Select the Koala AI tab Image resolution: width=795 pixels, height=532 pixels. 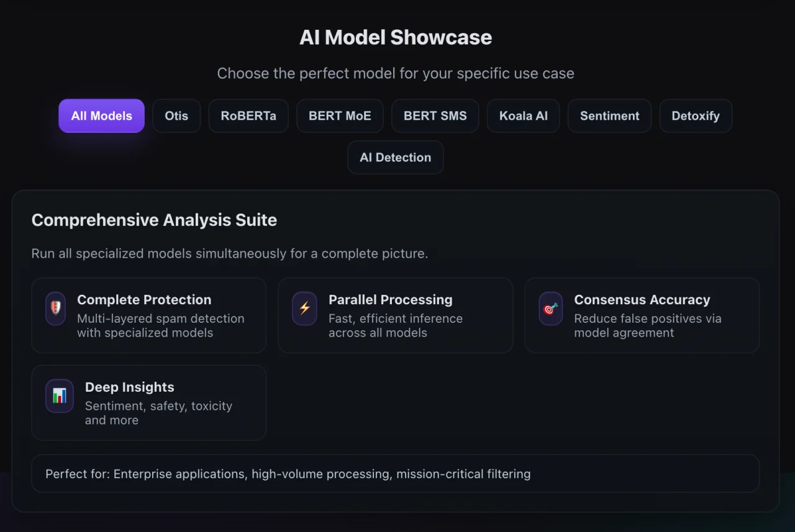pos(524,116)
